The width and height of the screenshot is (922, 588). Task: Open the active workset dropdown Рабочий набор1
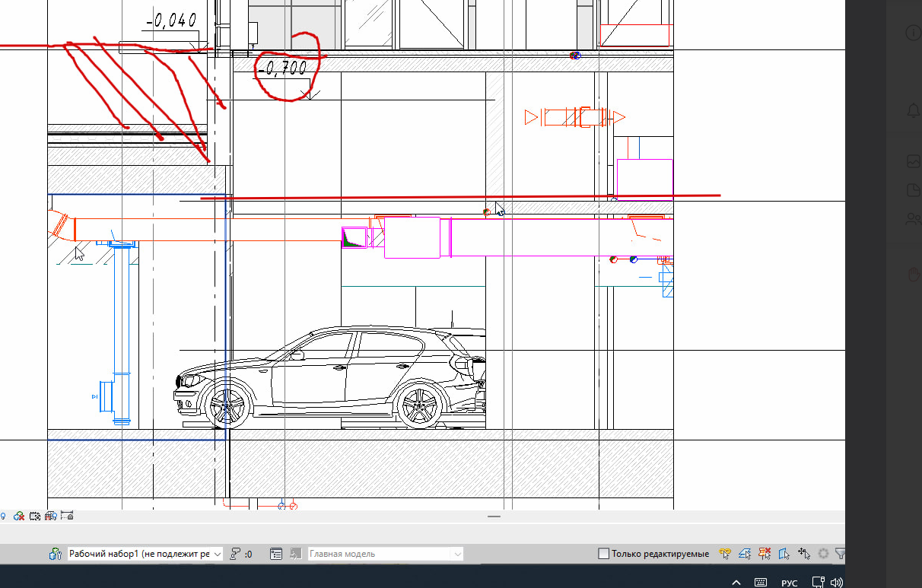point(145,554)
